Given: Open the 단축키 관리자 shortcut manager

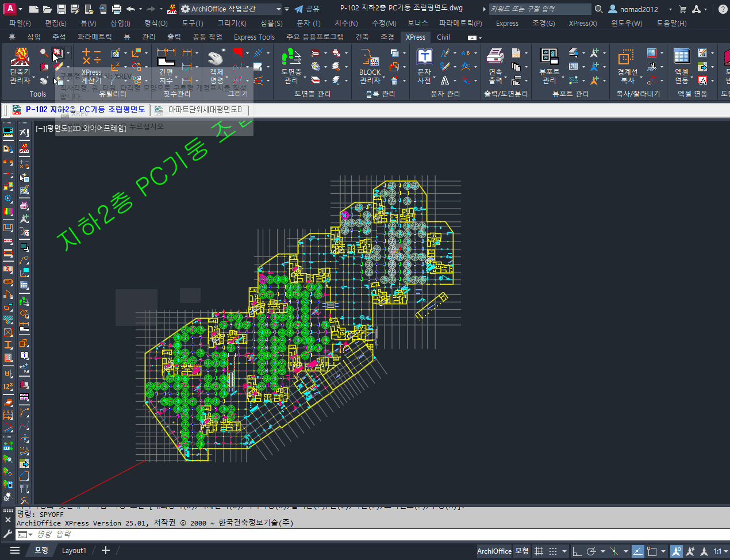Looking at the screenshot, I should coord(20,66).
